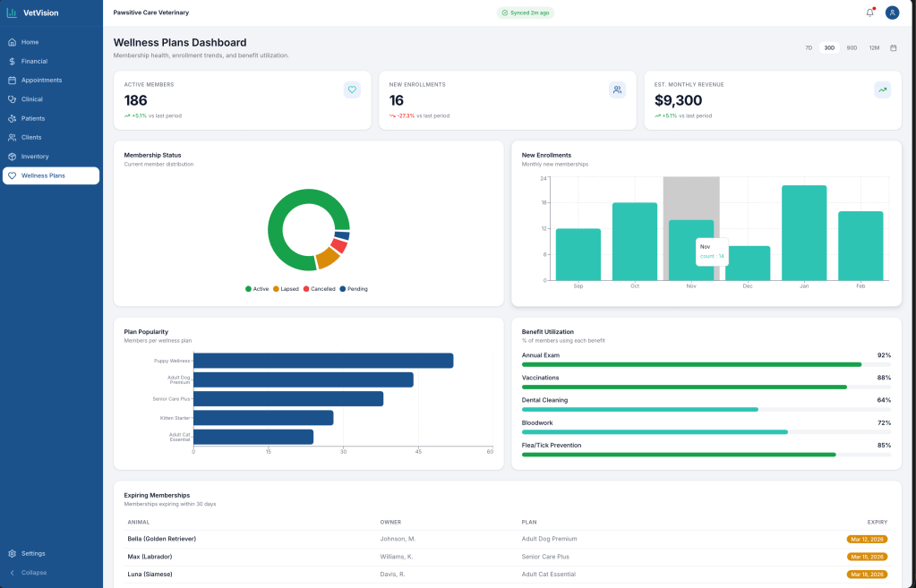
Task: Click the notifications bell icon
Action: tap(869, 13)
